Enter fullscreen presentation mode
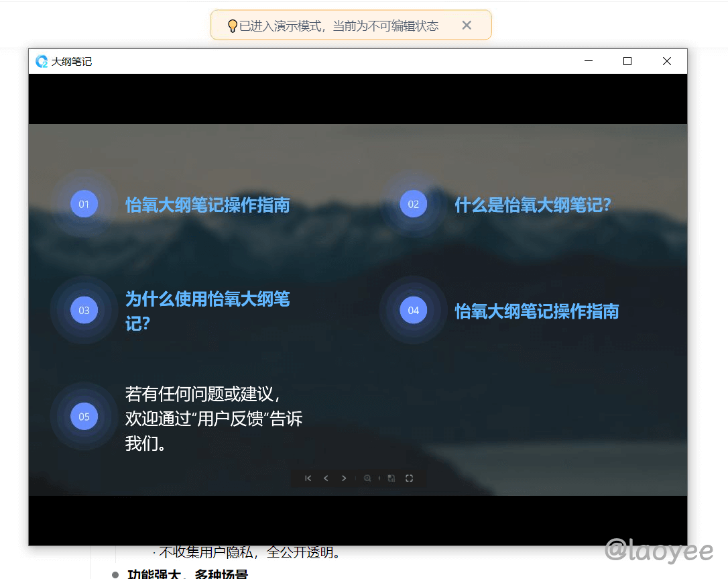728x579 pixels. coord(409,478)
